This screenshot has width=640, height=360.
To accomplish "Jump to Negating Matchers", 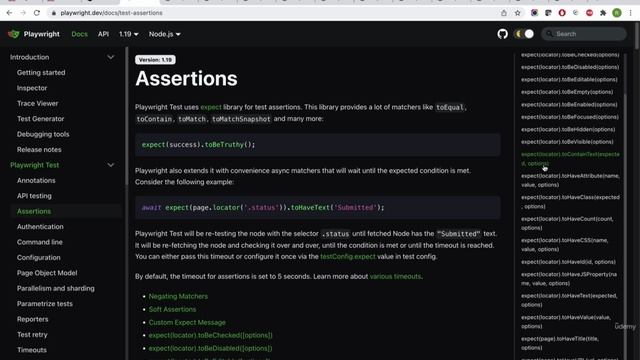I will [178, 296].
